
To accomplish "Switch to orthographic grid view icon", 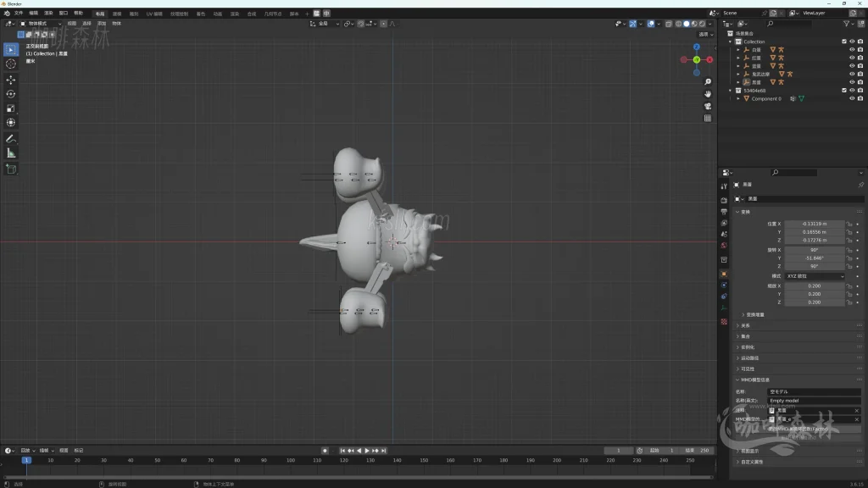I will click(x=708, y=119).
